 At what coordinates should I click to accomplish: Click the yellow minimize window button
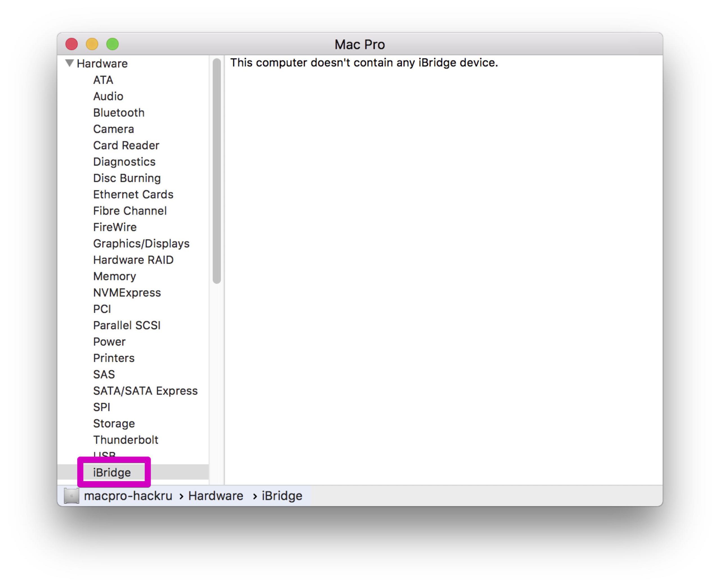[92, 44]
